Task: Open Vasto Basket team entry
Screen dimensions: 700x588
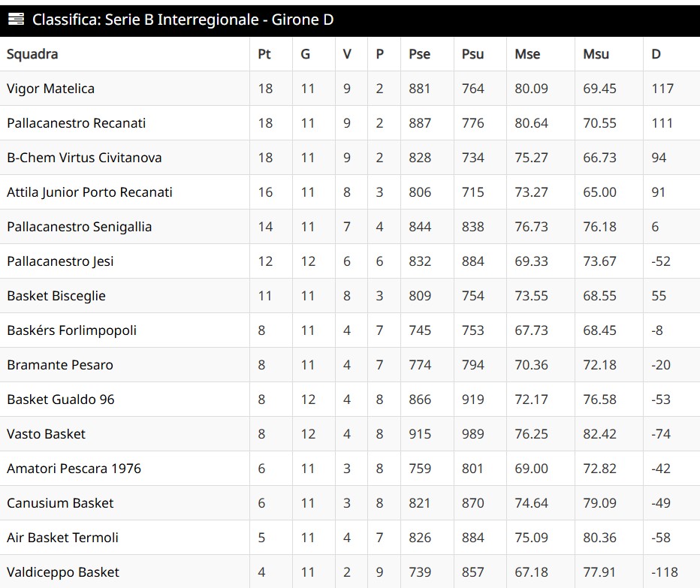Action: pyautogui.click(x=46, y=434)
